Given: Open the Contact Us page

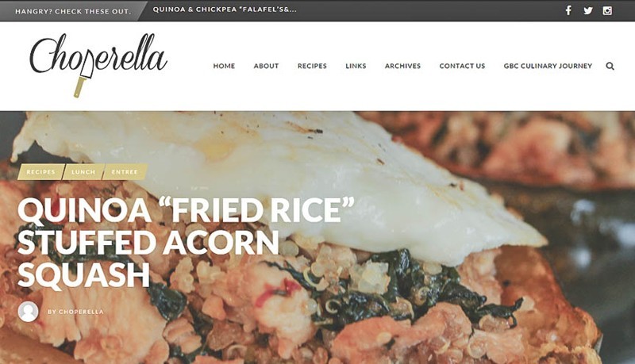Looking at the screenshot, I should (x=462, y=66).
